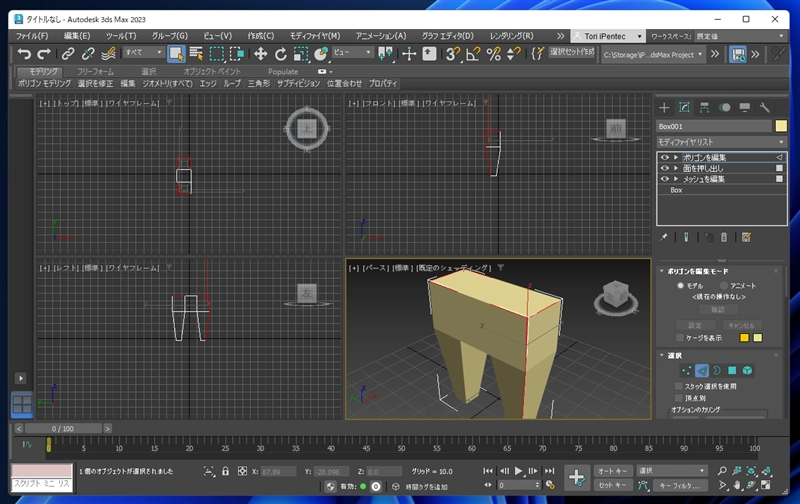Click the Remove modifier trash icon
This screenshot has height=504, width=800.
[723, 237]
